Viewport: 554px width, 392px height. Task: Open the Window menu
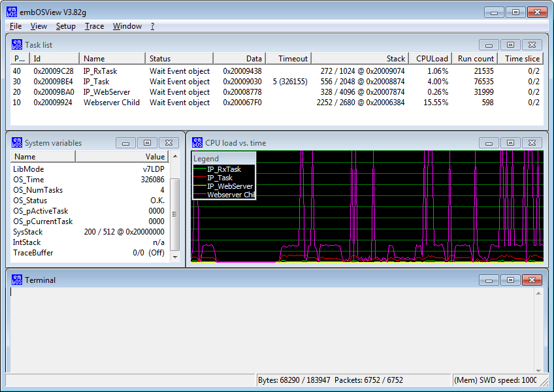tap(127, 26)
